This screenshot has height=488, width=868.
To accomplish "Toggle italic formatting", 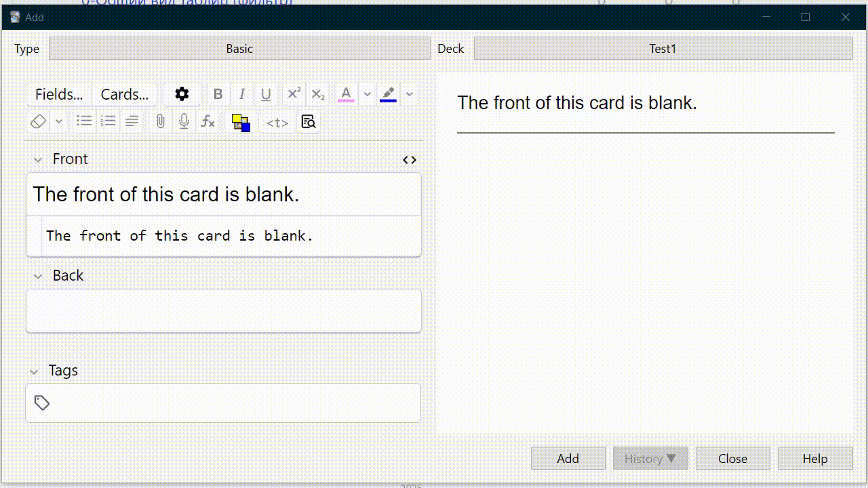I will 241,94.
